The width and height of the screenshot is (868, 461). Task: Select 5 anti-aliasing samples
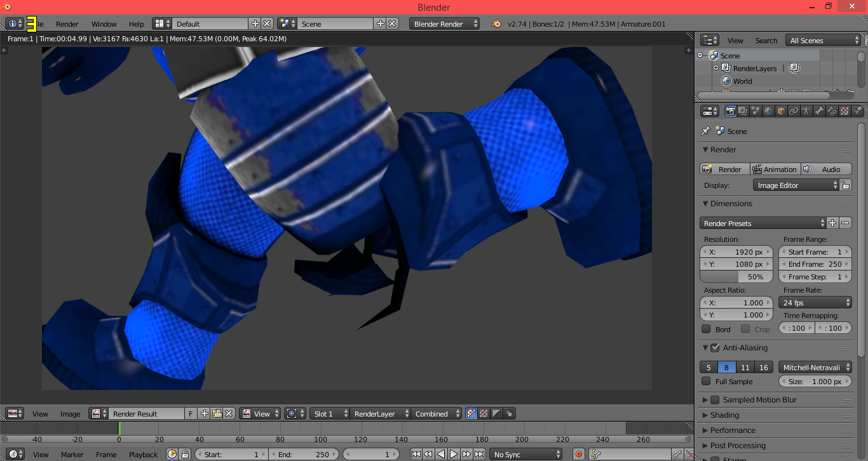(709, 367)
